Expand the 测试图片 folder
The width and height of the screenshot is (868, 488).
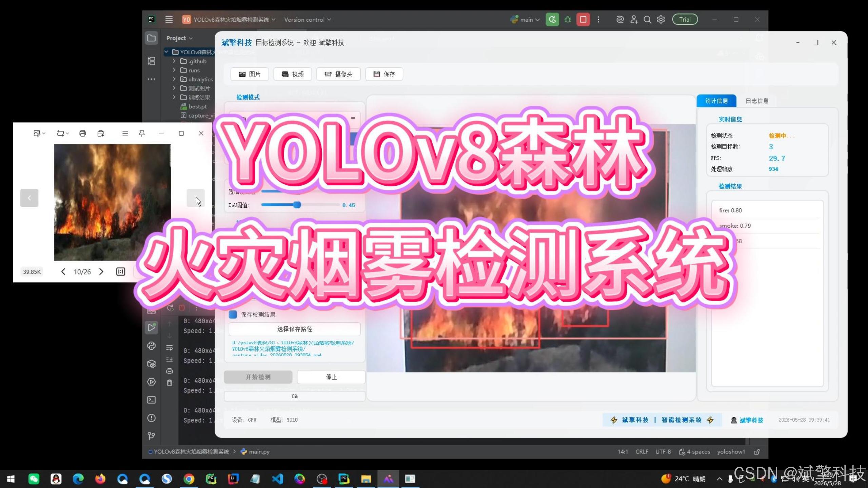point(174,88)
